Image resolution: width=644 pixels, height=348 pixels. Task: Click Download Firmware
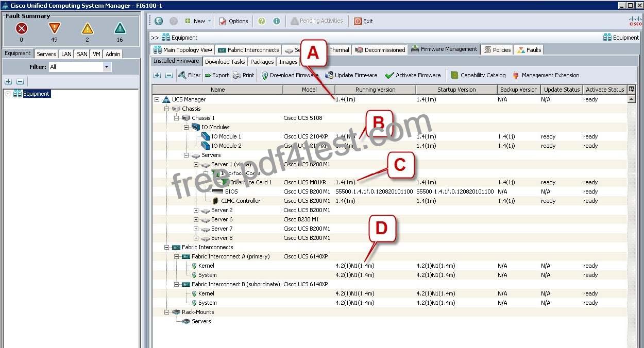pos(290,75)
